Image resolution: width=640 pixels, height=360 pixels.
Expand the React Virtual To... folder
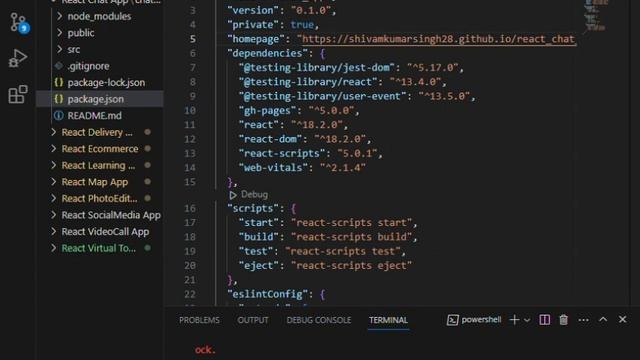coord(53,248)
